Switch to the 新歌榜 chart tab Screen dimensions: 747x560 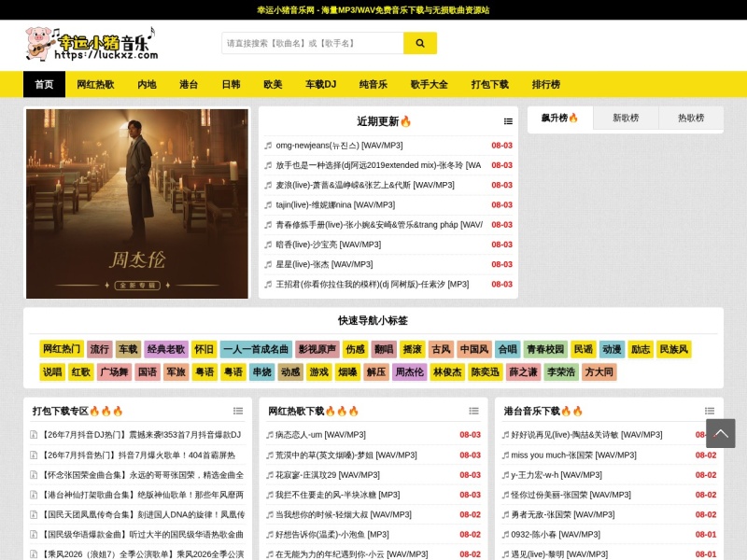626,118
